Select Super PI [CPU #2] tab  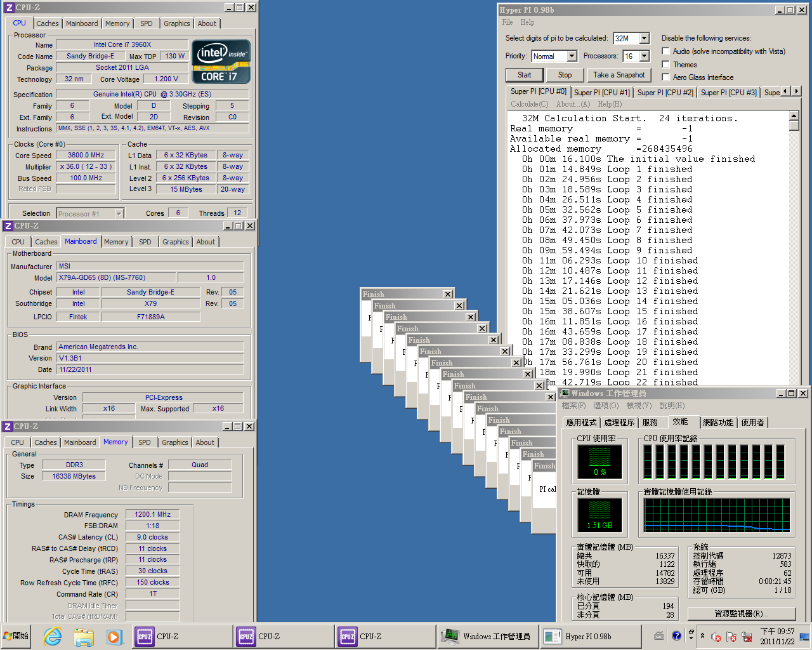point(665,93)
